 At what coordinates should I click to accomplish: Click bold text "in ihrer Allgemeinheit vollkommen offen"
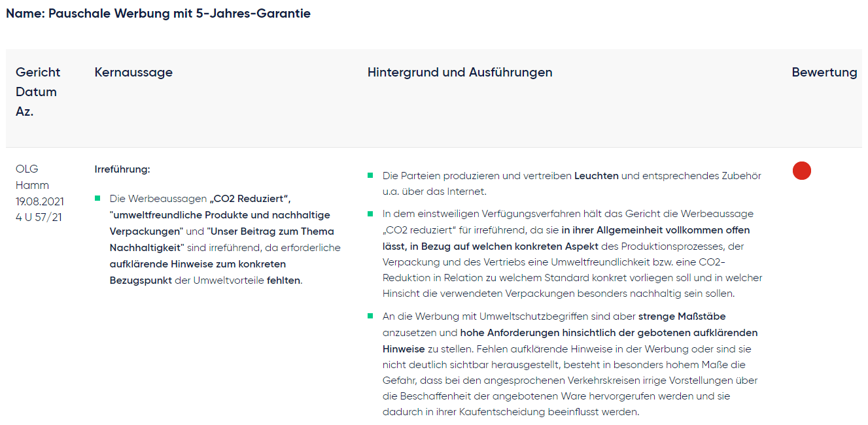655,230
